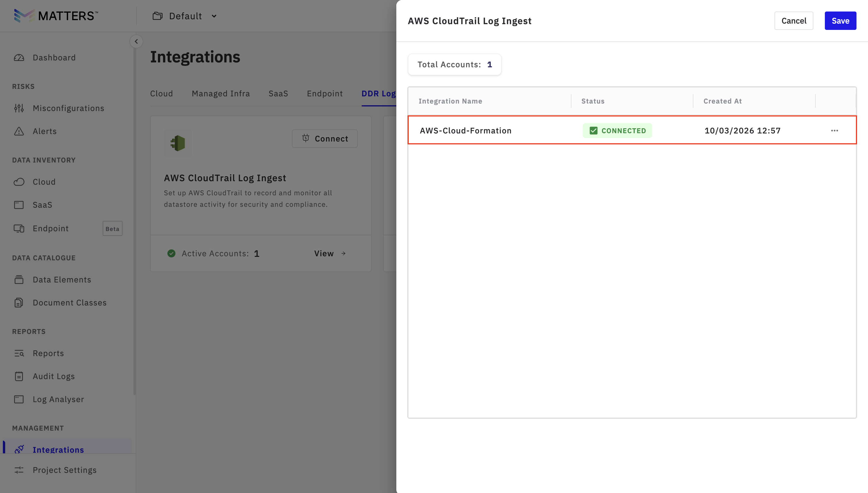The width and height of the screenshot is (868, 493).
Task: Click the Log Analyser icon
Action: pos(19,399)
